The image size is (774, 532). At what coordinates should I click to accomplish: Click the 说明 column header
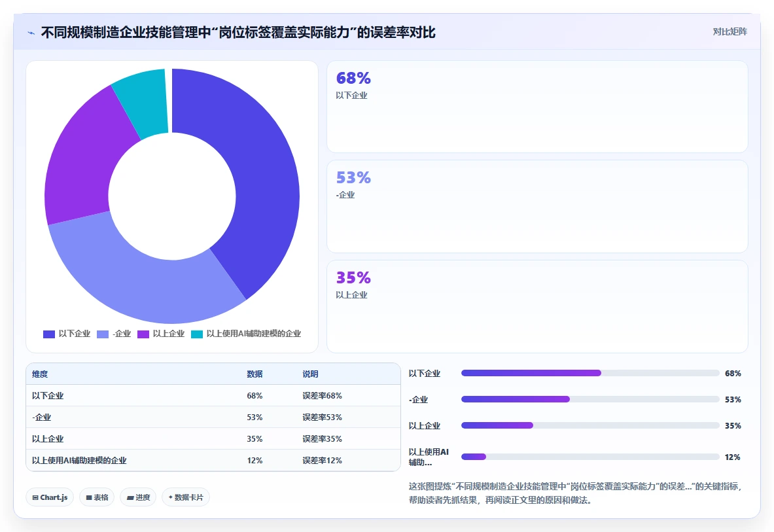(311, 374)
